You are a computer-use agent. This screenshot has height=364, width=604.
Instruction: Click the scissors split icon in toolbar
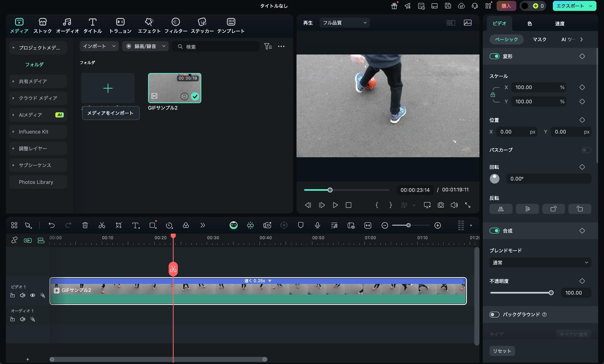(102, 225)
